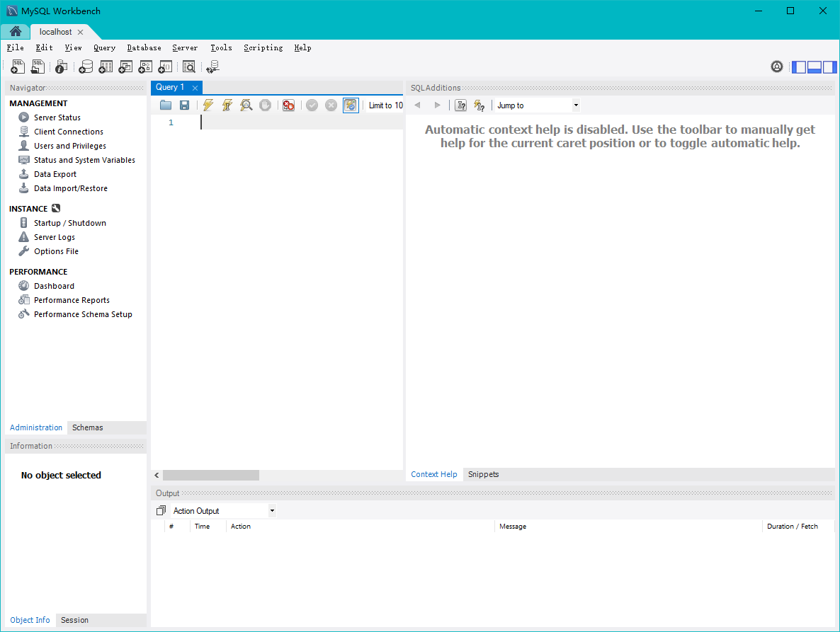
Task: Create a new SQL tab icon
Action: point(17,67)
